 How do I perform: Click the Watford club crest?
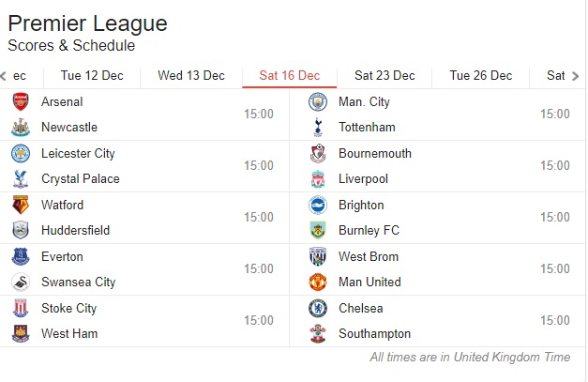[21, 205]
